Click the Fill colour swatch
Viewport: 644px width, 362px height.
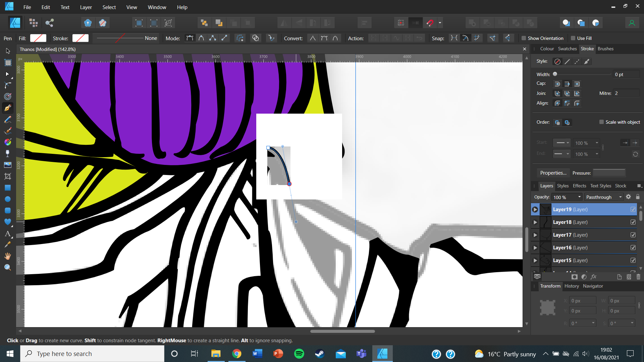[x=38, y=38]
